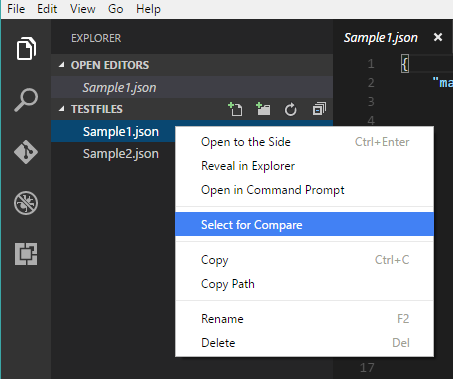This screenshot has width=453, height=379.
Task: Open the Git source control view
Action: click(26, 152)
